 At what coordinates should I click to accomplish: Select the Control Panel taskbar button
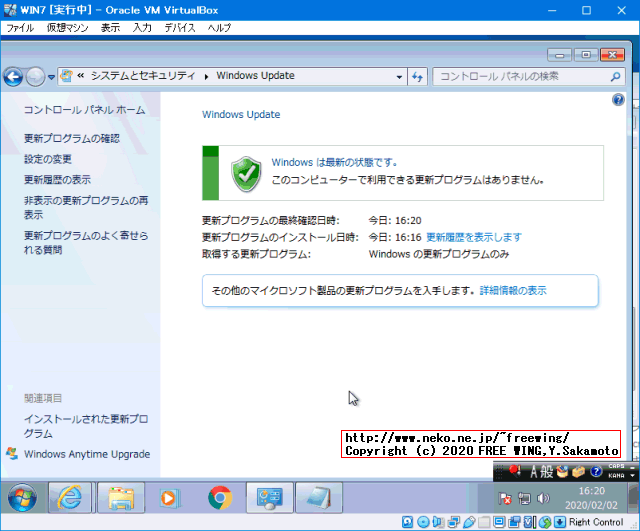pos(269,498)
